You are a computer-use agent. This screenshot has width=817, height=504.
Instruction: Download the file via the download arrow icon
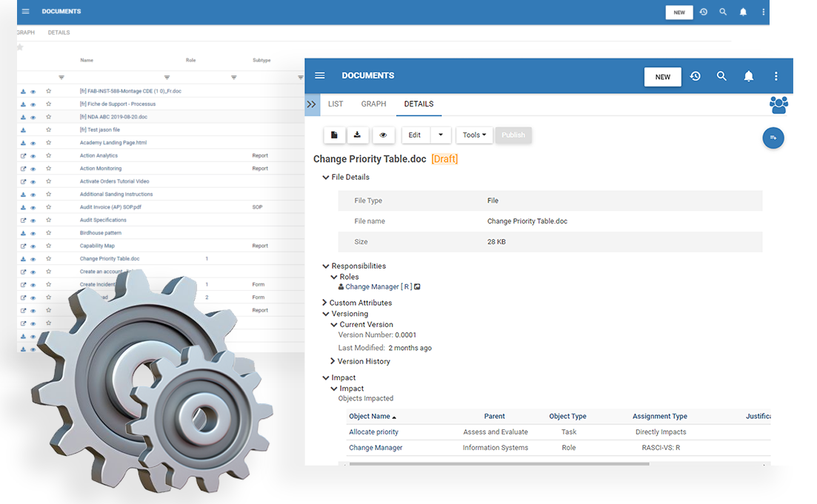[359, 135]
